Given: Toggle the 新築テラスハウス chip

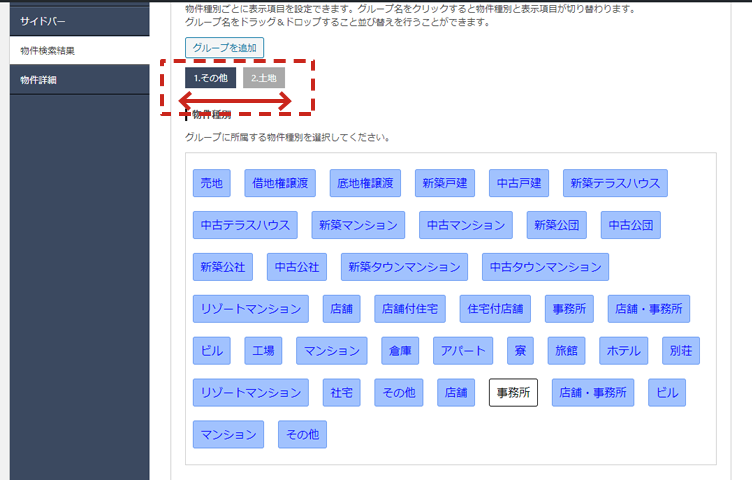Looking at the screenshot, I should tap(615, 183).
